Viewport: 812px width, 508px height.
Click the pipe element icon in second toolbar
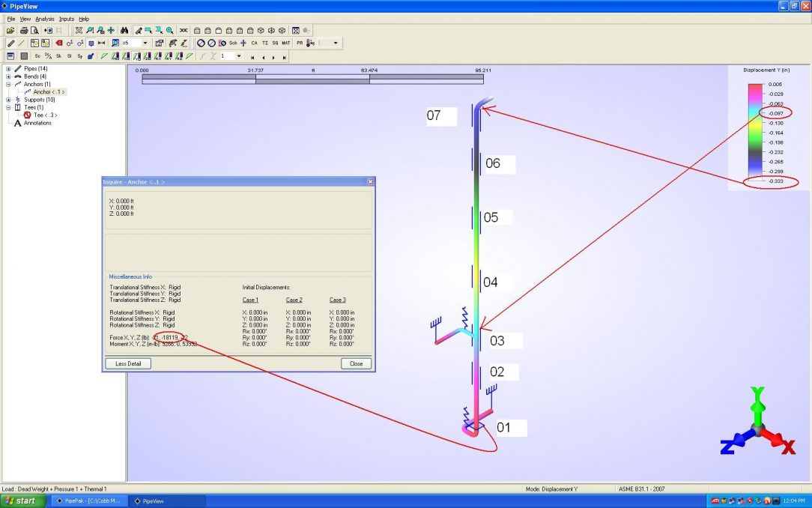click(x=11, y=43)
